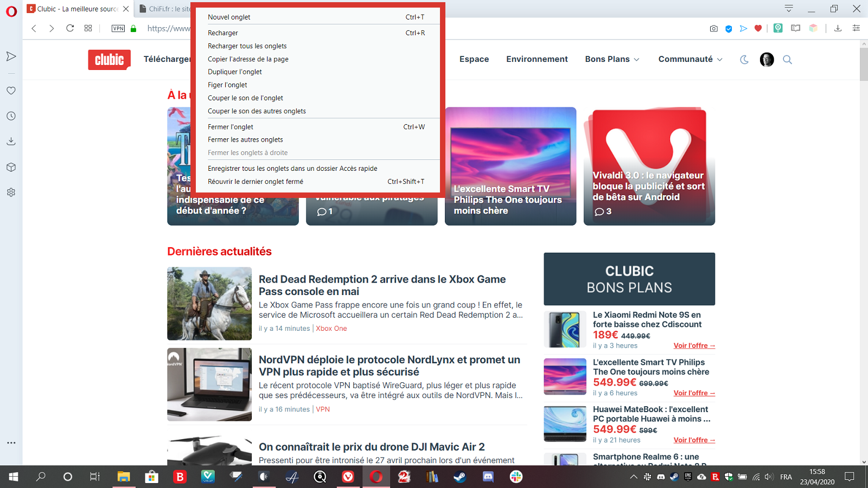Open Speed Dial start page grid icon
Viewport: 868px width, 488px height.
pyautogui.click(x=88, y=28)
